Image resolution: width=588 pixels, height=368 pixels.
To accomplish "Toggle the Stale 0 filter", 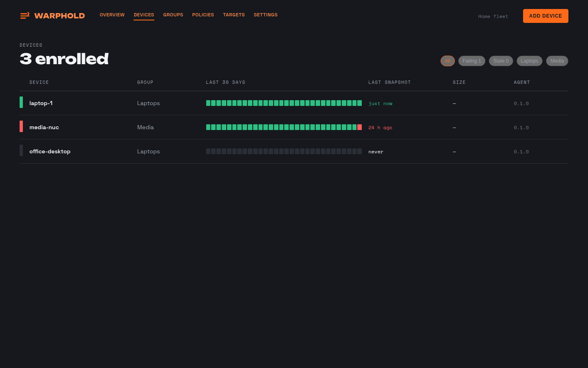I will [501, 61].
